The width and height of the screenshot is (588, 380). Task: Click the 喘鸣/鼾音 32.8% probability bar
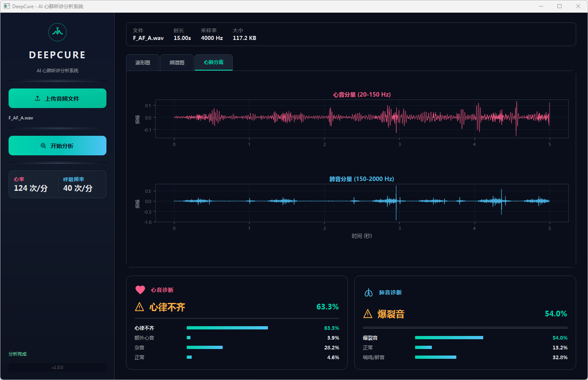435,357
